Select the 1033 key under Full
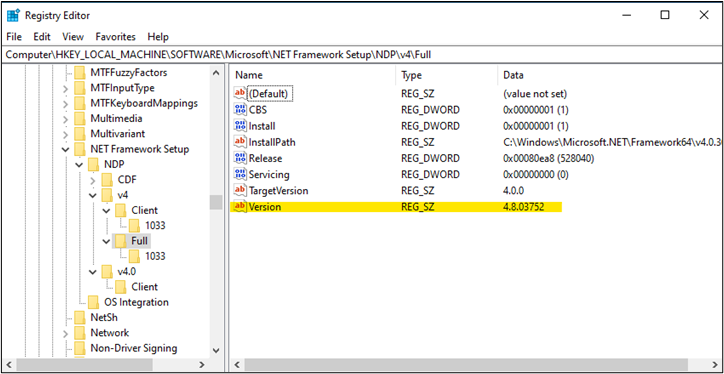 point(155,256)
